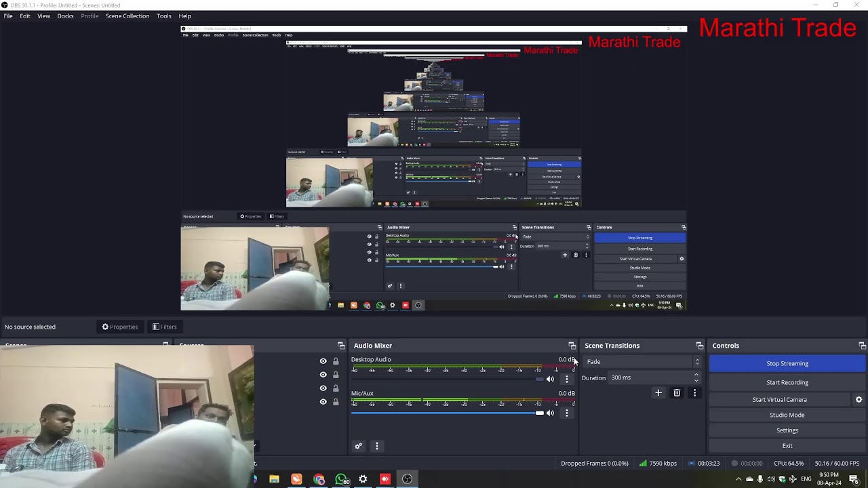The image size is (868, 488).
Task: Open the orange app icon in the taskbar
Action: tap(296, 479)
